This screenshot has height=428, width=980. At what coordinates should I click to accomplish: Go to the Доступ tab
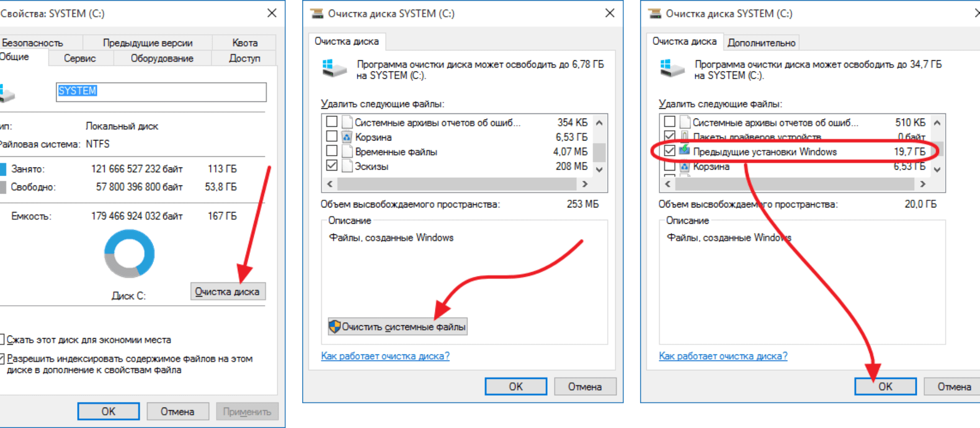point(244,58)
